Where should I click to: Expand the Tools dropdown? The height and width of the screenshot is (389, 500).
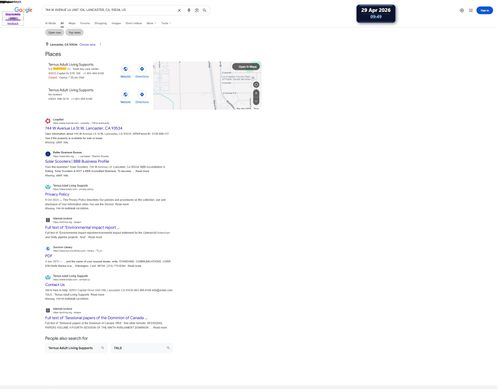pos(166,23)
